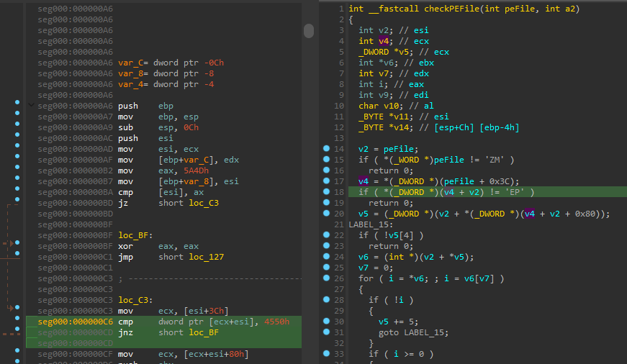This screenshot has height=364, width=627.
Task: Click breakpoint dot beside mov eax, 5A4Dh
Action: pos(17,167)
